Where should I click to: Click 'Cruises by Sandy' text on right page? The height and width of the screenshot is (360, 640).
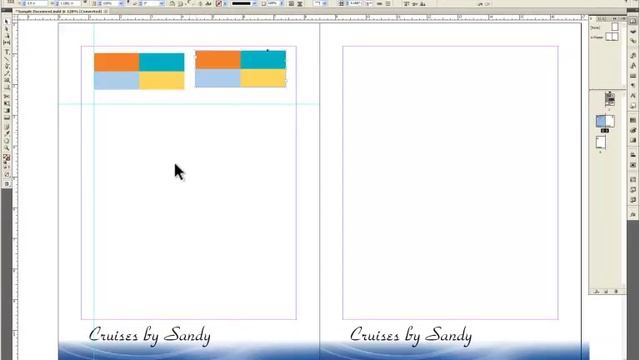pyautogui.click(x=411, y=336)
